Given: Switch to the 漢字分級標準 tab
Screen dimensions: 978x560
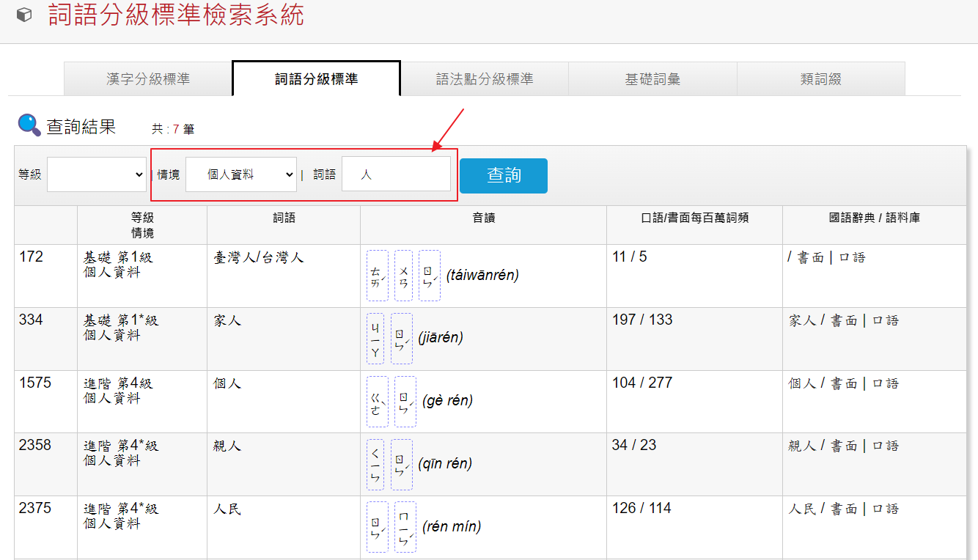Looking at the screenshot, I should (148, 79).
